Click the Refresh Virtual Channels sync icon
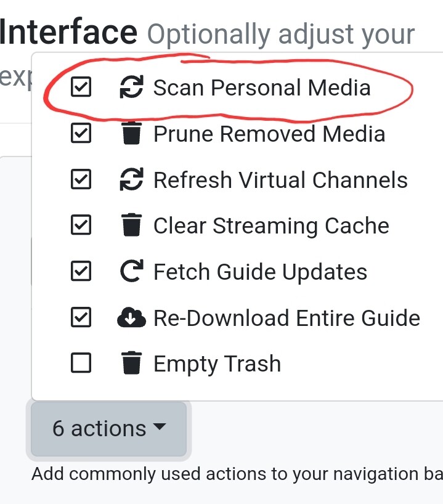The height and width of the screenshot is (504, 443). (131, 181)
